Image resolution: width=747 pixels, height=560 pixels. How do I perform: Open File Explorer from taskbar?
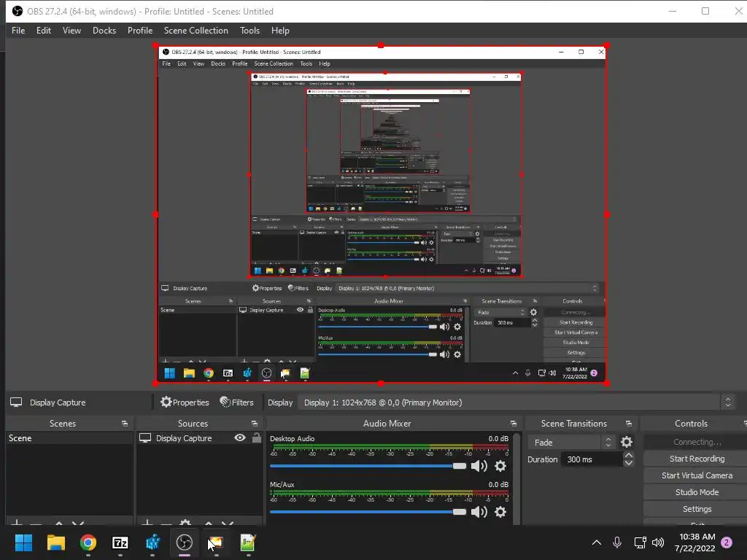(55, 542)
